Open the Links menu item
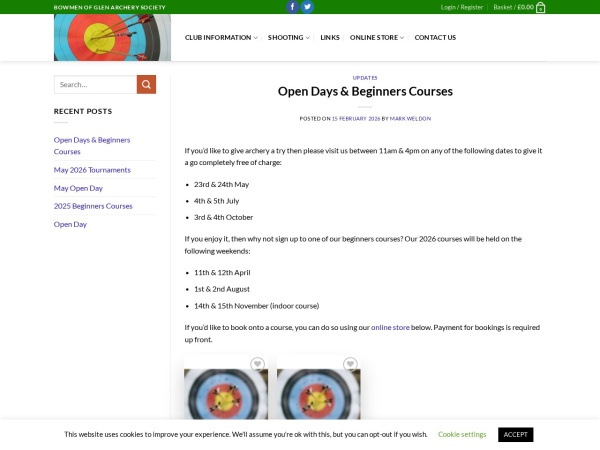The width and height of the screenshot is (600, 450). click(x=330, y=38)
